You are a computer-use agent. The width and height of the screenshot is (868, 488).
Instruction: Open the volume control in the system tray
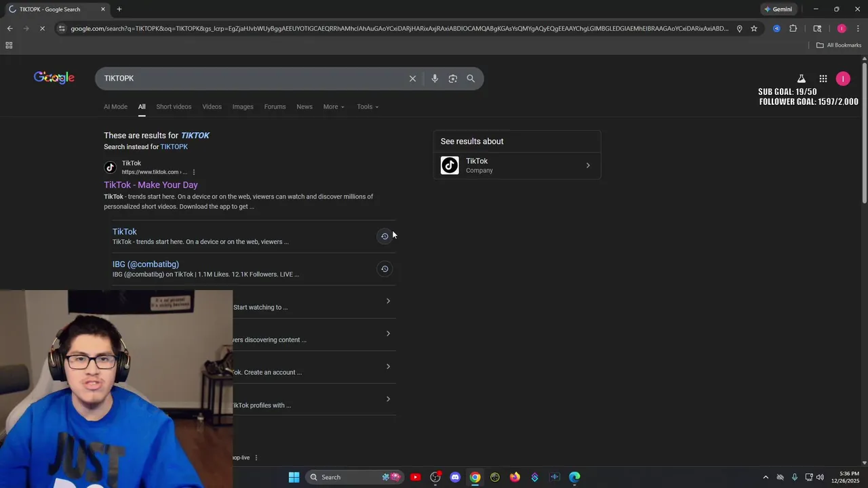[820, 477]
